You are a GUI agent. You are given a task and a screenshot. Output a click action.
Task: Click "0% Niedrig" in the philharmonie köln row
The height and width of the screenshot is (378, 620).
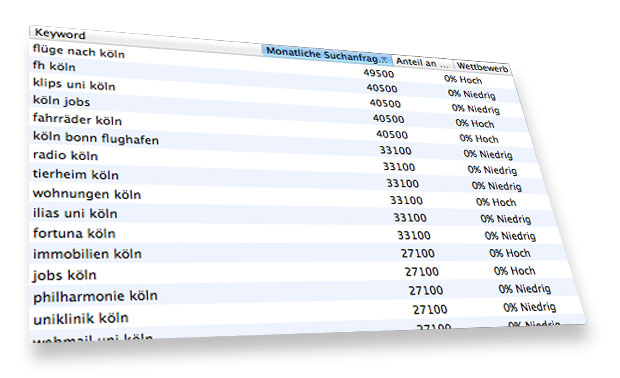pyautogui.click(x=525, y=289)
